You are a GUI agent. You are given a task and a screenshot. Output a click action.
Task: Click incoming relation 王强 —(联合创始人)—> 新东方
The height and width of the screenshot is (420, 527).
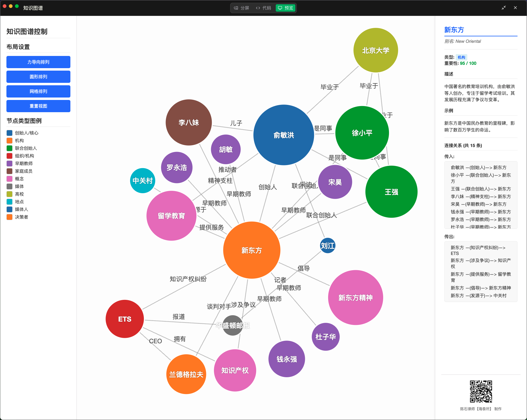click(481, 189)
